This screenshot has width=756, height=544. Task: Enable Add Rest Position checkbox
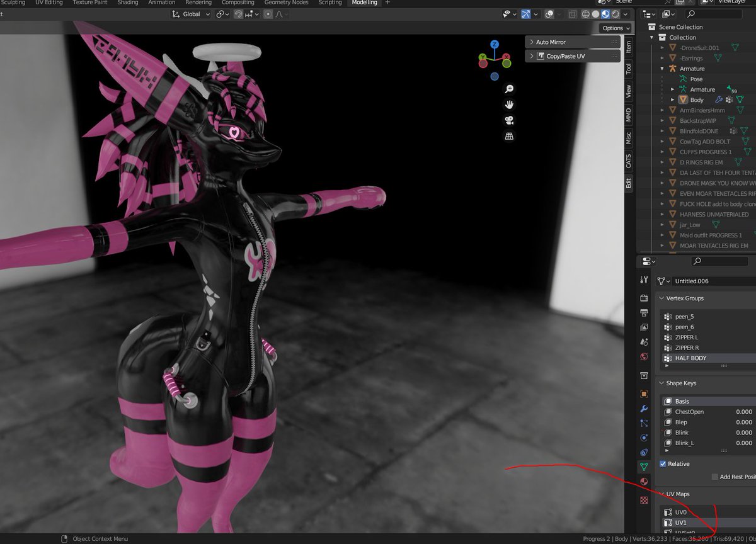pos(714,477)
